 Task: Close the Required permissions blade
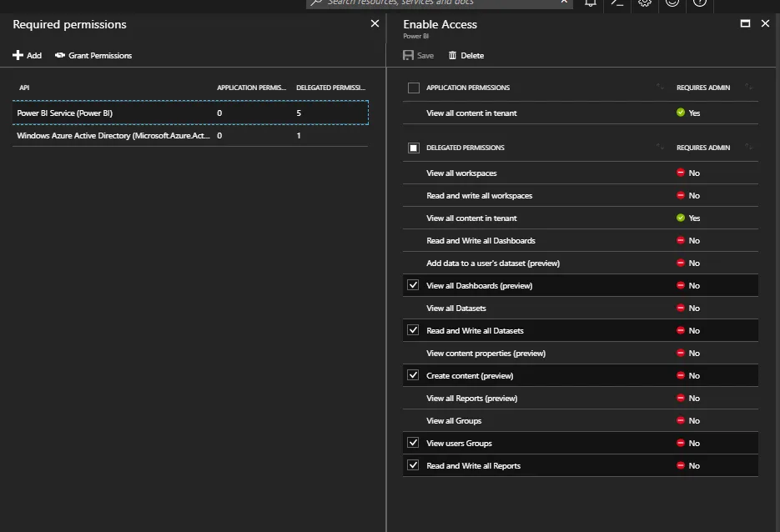[x=375, y=24]
